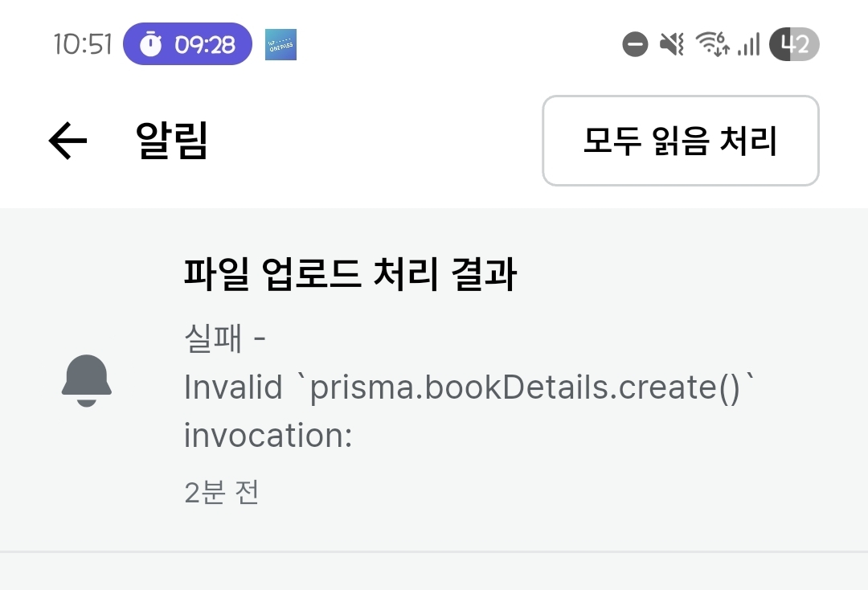Open the ONEPASS status bar icon
The height and width of the screenshot is (590, 868).
[x=280, y=44]
